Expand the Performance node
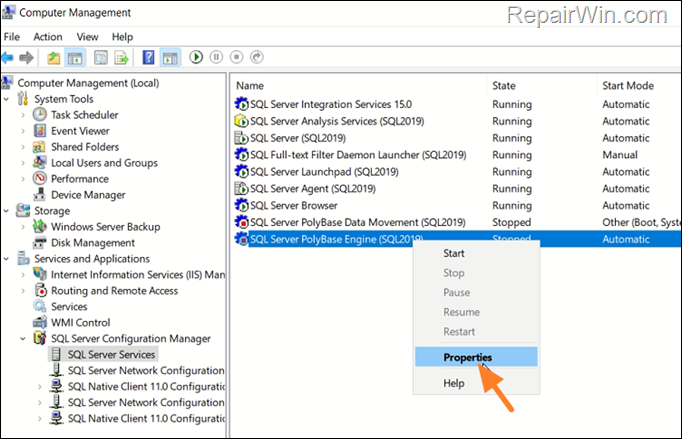 [x=23, y=179]
